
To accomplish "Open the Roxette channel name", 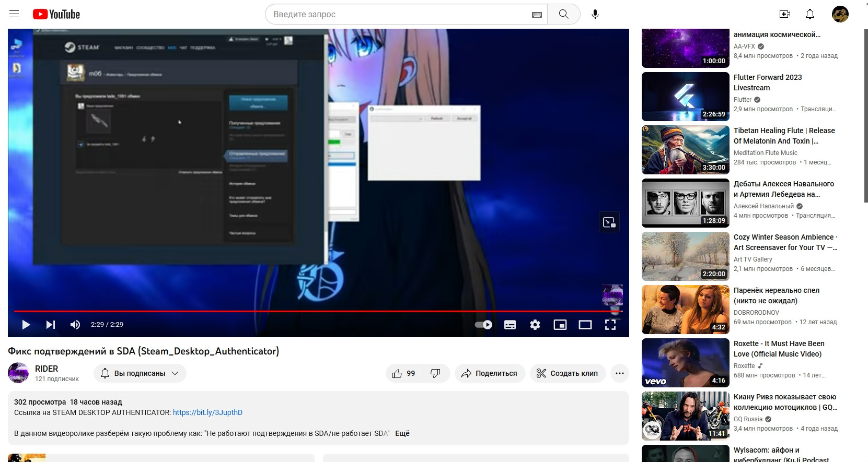I will [744, 366].
